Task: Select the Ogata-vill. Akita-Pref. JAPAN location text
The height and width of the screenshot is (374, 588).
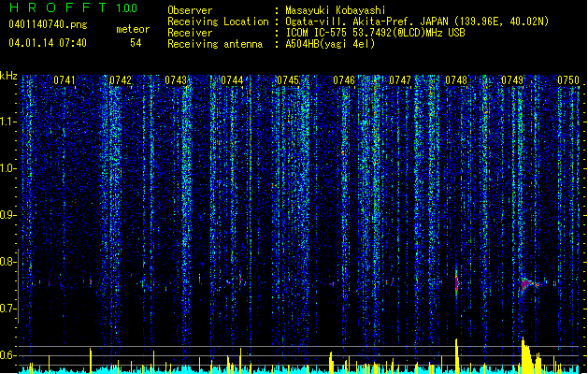Action: 417,22
